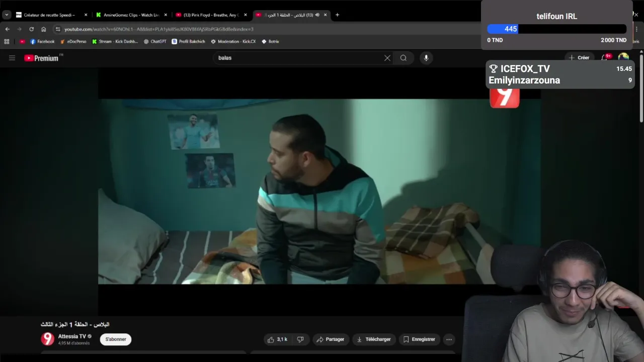Open the Facebook bookmark
Screen dimensions: 644x362
tap(42, 42)
